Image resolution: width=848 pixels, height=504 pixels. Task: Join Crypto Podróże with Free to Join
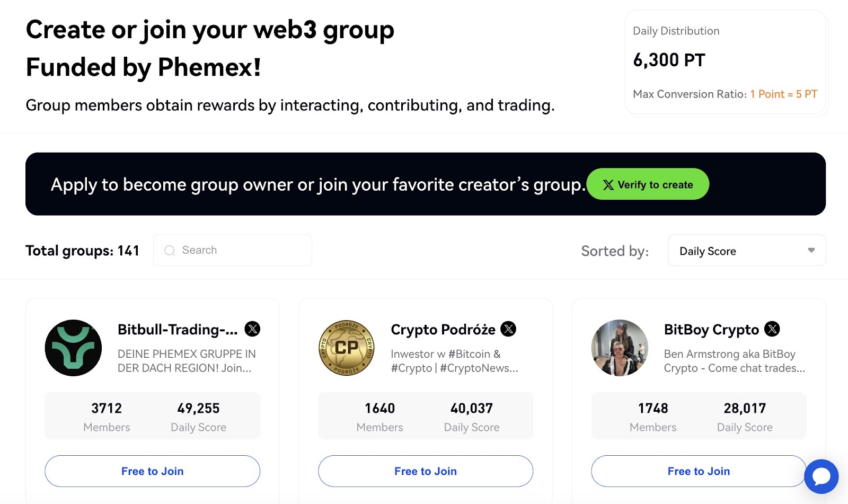tap(426, 471)
